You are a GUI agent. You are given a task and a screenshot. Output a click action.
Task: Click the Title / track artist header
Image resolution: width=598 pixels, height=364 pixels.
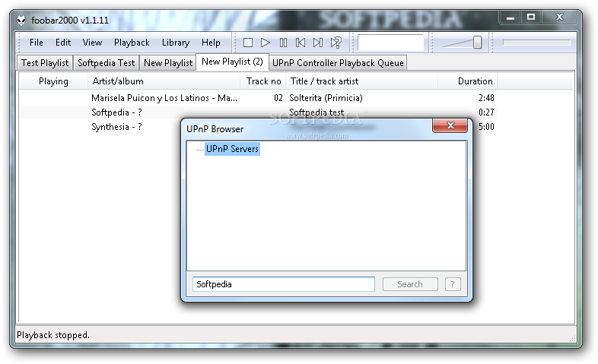(x=361, y=81)
